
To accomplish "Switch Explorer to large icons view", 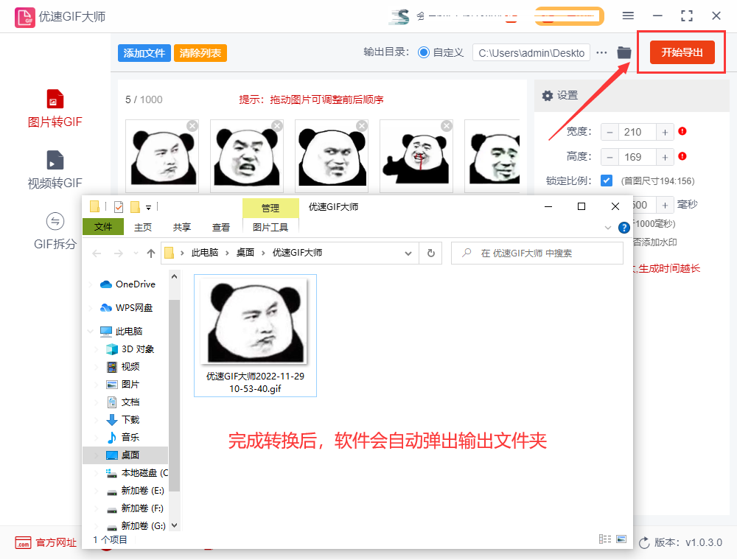I will click(621, 539).
